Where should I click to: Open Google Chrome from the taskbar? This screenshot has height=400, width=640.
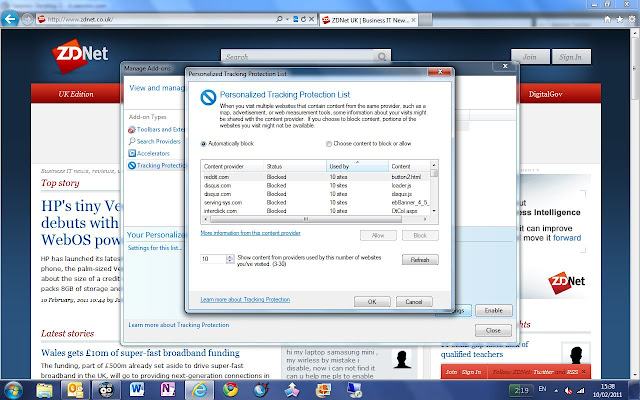(230, 390)
